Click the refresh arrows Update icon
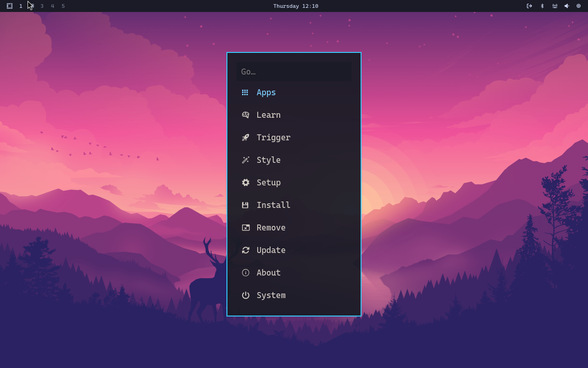This screenshot has width=588, height=368. click(x=245, y=250)
